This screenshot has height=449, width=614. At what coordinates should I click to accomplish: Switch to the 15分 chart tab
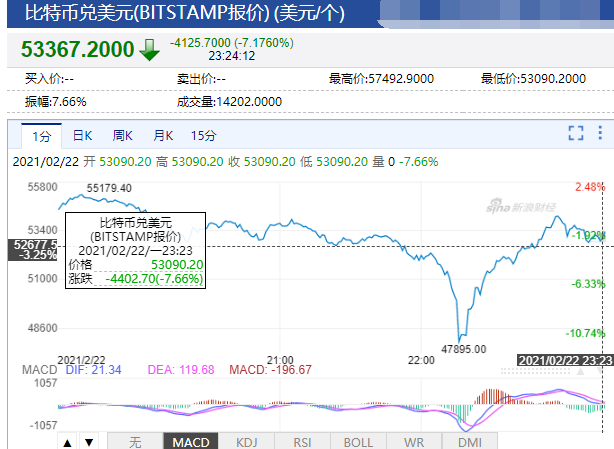204,136
